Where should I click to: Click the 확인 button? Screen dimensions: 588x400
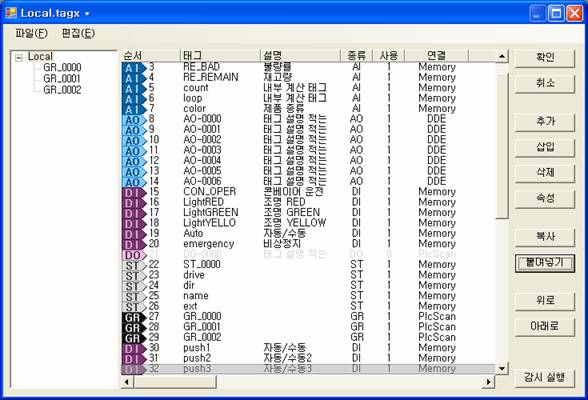click(544, 58)
